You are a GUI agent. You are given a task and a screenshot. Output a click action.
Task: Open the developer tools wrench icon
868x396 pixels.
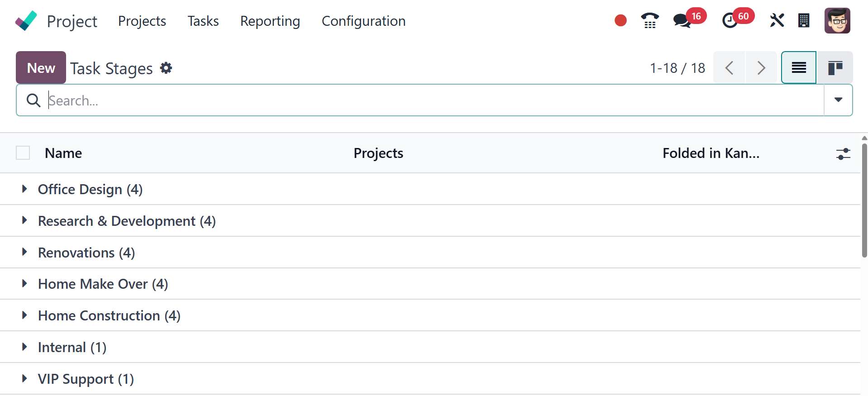tap(777, 21)
